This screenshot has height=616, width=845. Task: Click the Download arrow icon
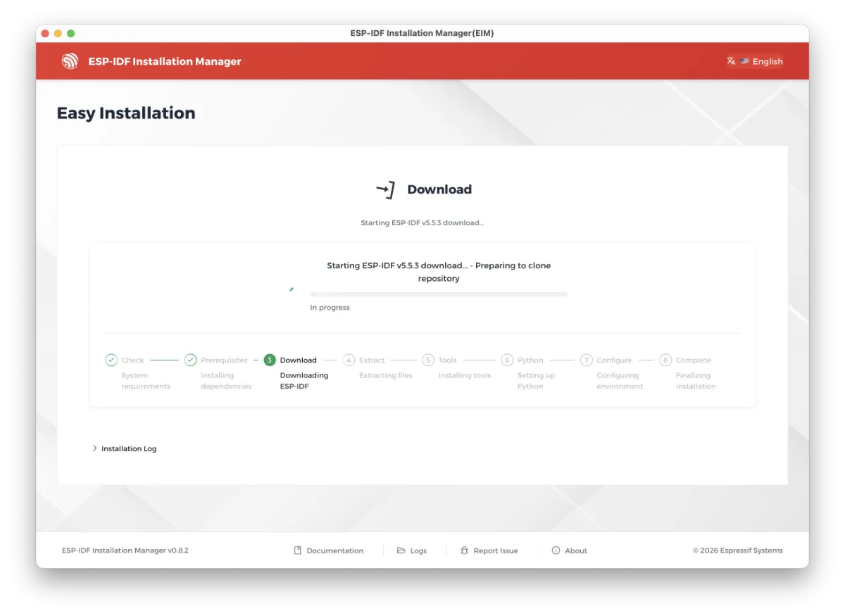385,189
